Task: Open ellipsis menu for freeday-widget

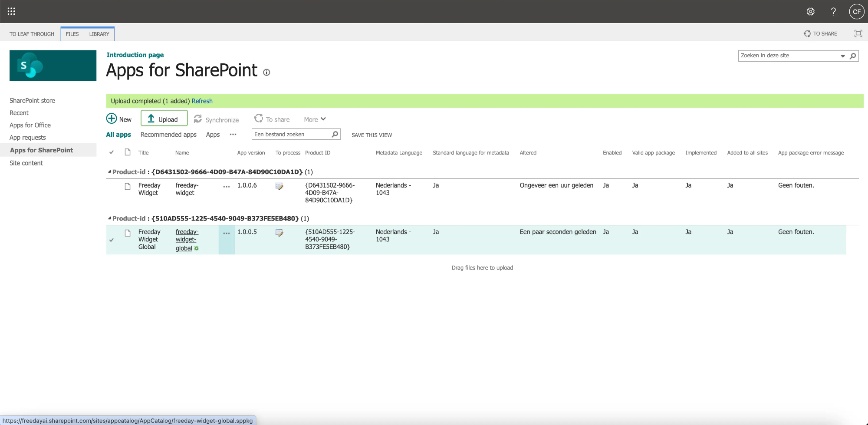Action: (x=227, y=187)
